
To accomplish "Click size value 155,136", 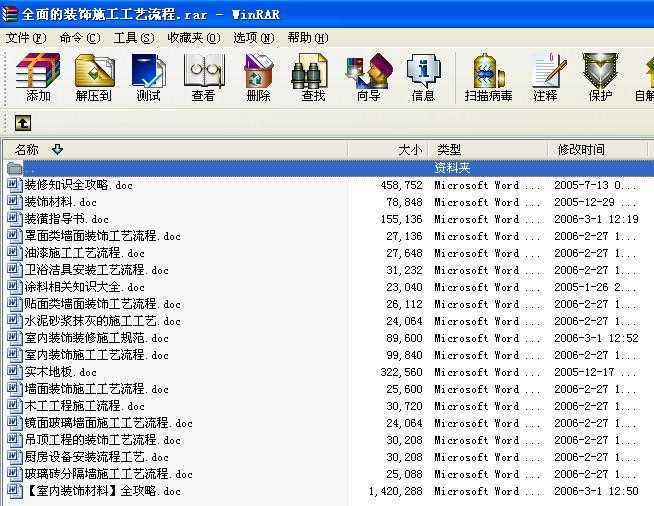I will click(401, 219).
